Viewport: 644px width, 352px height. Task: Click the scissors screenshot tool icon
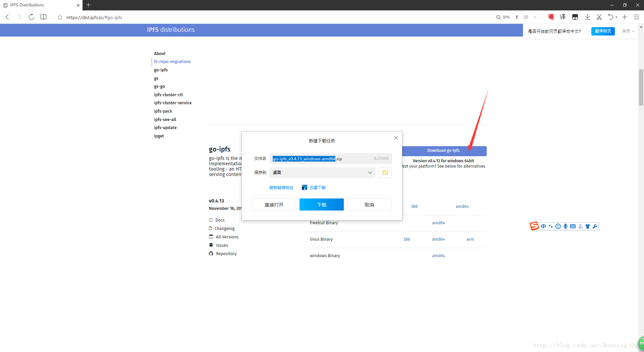pos(599,17)
